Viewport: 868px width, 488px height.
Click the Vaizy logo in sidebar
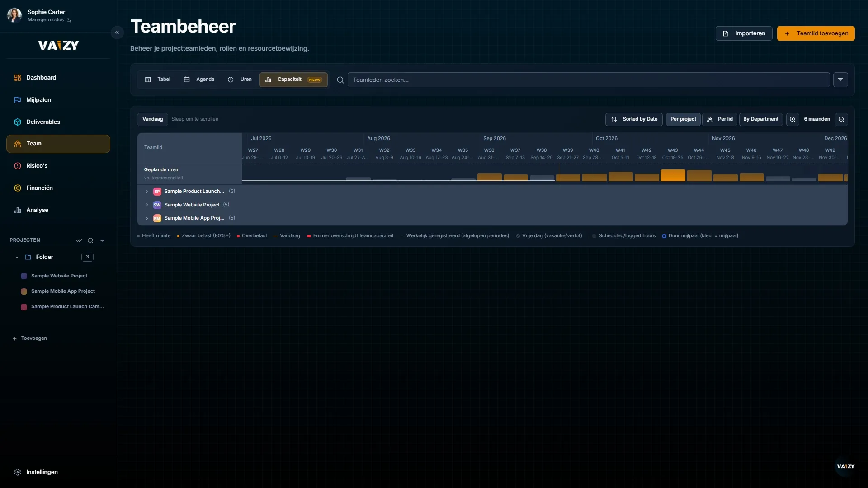pos(58,45)
